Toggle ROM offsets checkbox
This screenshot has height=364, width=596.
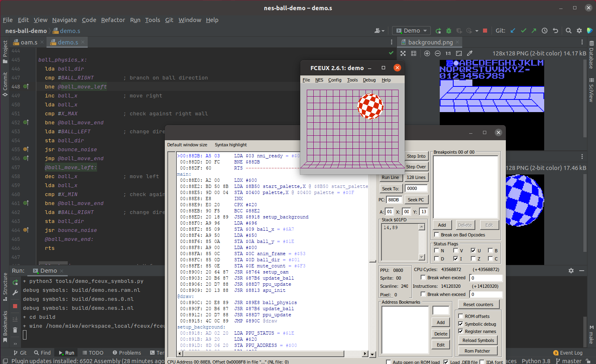[x=461, y=316]
